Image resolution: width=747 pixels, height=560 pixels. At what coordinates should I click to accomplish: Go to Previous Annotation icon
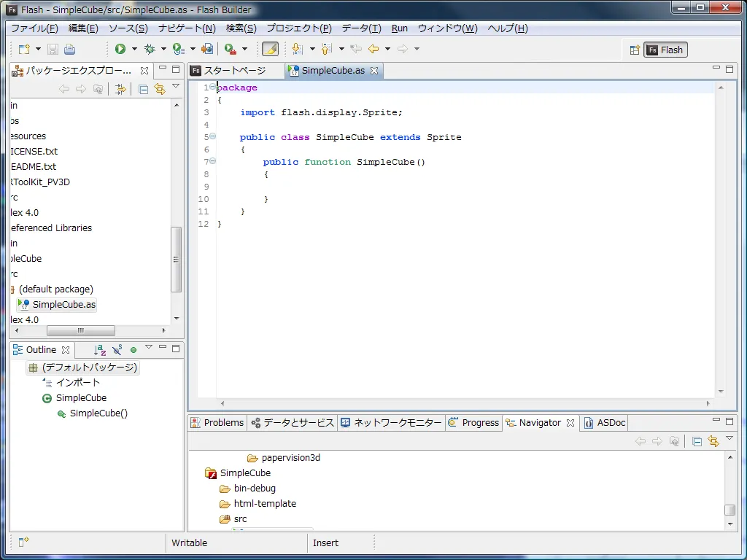326,49
